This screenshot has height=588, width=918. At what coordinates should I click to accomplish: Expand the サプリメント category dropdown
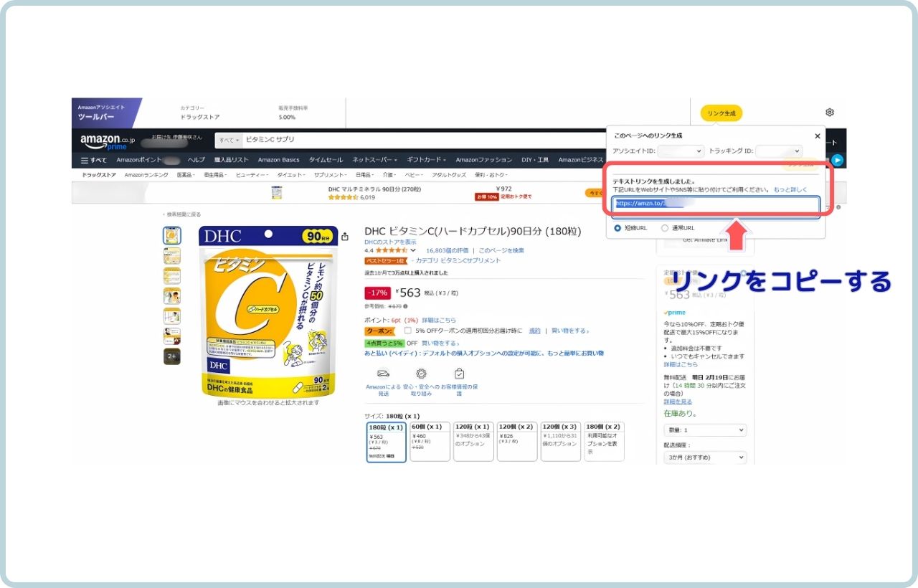click(330, 175)
